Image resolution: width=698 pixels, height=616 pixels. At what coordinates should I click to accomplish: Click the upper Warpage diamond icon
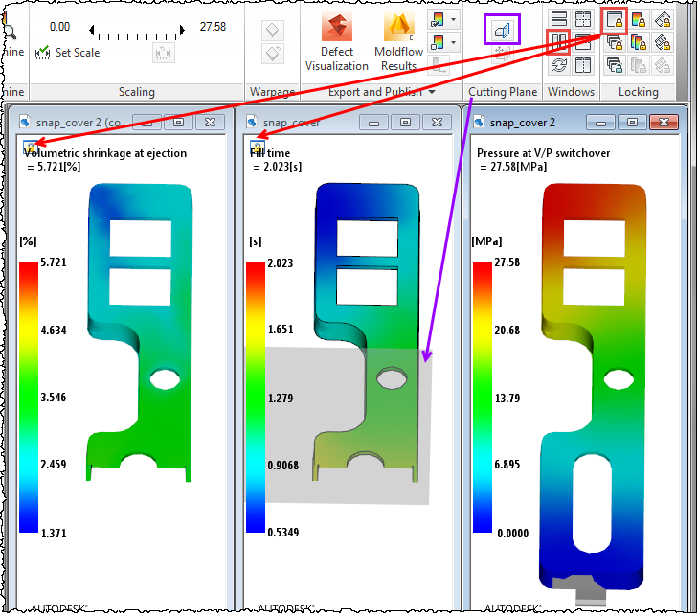click(x=273, y=31)
